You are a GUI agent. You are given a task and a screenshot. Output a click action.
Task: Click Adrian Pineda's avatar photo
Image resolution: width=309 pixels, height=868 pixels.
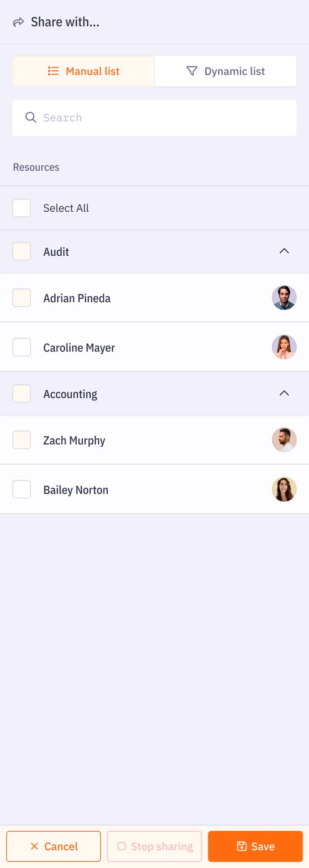284,298
